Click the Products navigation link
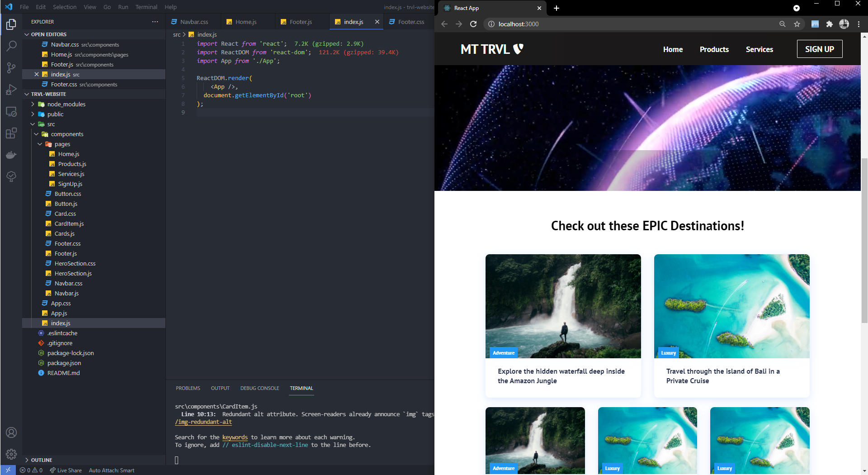The image size is (868, 475). coord(714,49)
